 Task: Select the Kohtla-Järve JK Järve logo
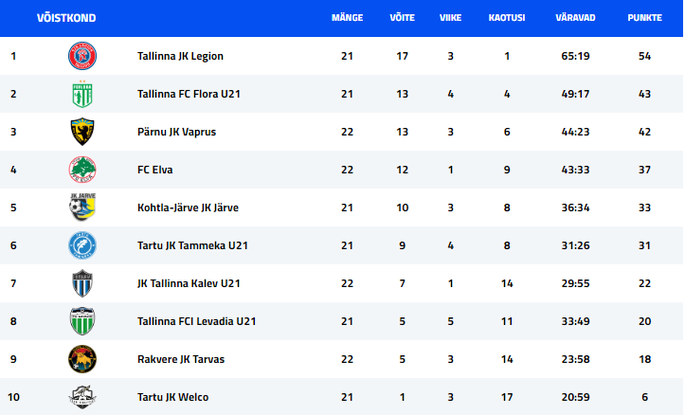82,207
